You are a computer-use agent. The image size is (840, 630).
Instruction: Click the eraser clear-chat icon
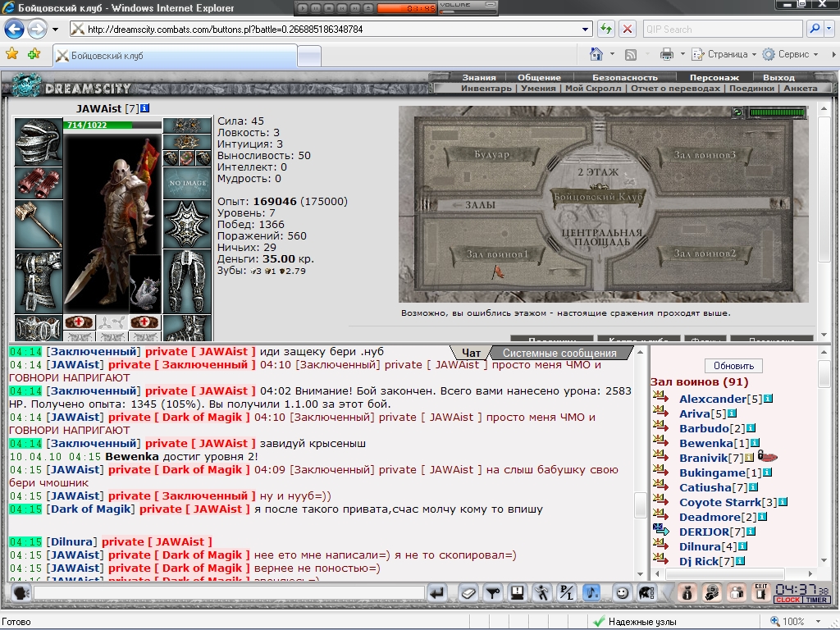pyautogui.click(x=468, y=593)
